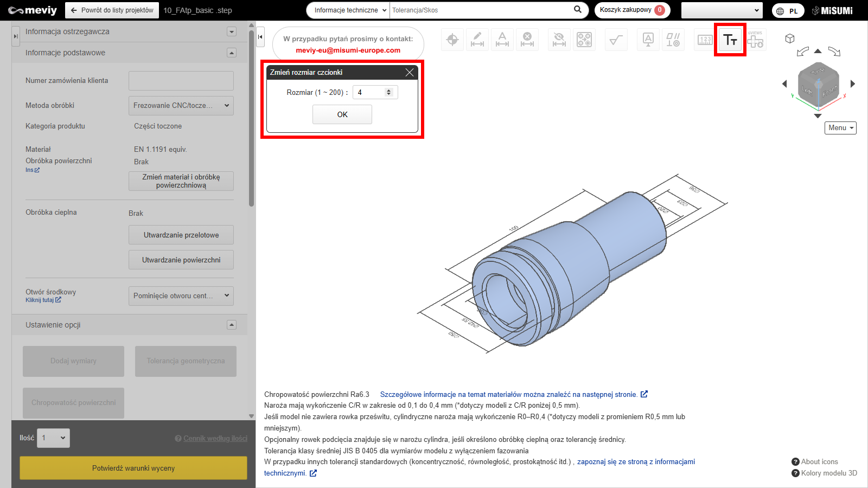The height and width of the screenshot is (488, 868).
Task: Click the surface roughness checkmark icon
Action: (x=616, y=40)
